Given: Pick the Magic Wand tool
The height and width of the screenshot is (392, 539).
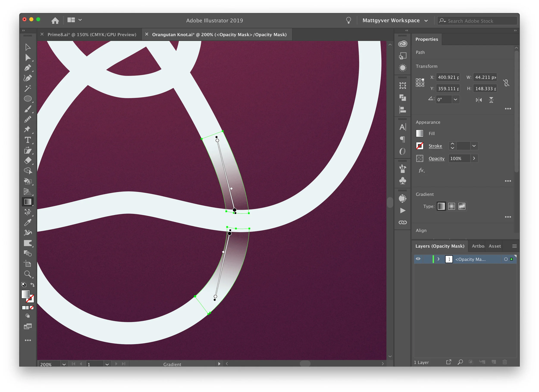Looking at the screenshot, I should coord(28,88).
